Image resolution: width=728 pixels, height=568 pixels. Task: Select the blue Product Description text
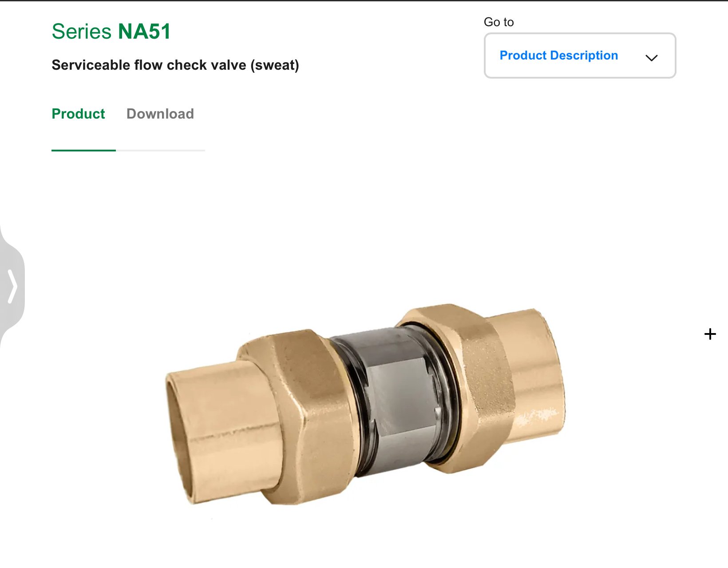point(558,55)
